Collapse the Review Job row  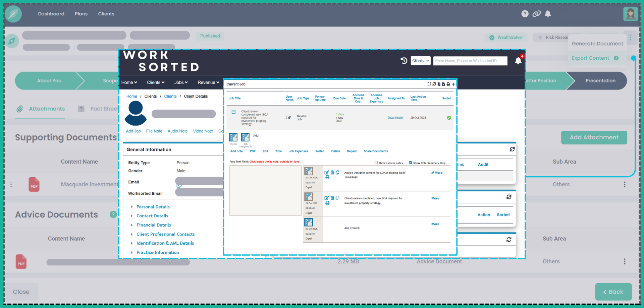pos(233,112)
